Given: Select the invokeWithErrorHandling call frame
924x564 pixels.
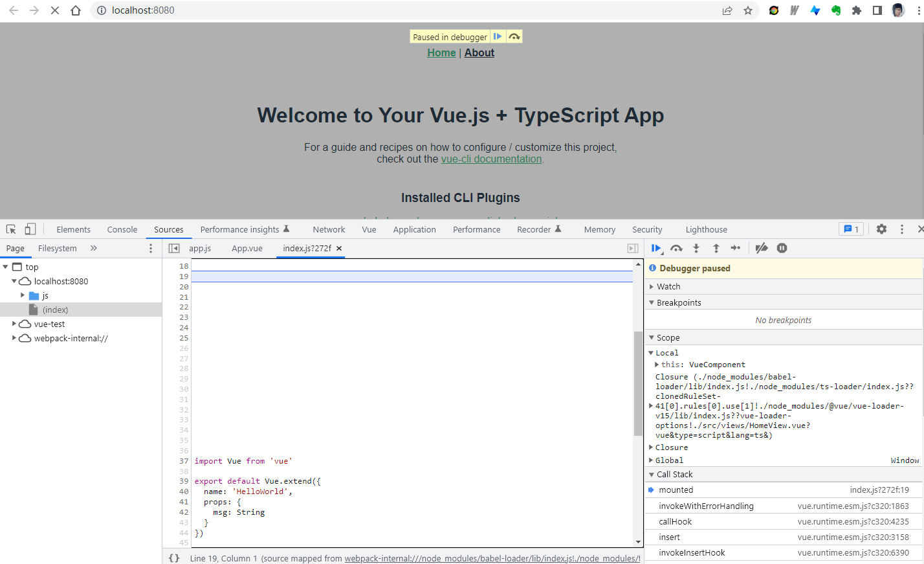Looking at the screenshot, I should 783,506.
